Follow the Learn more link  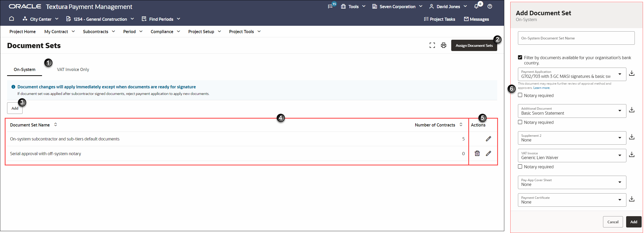542,88
